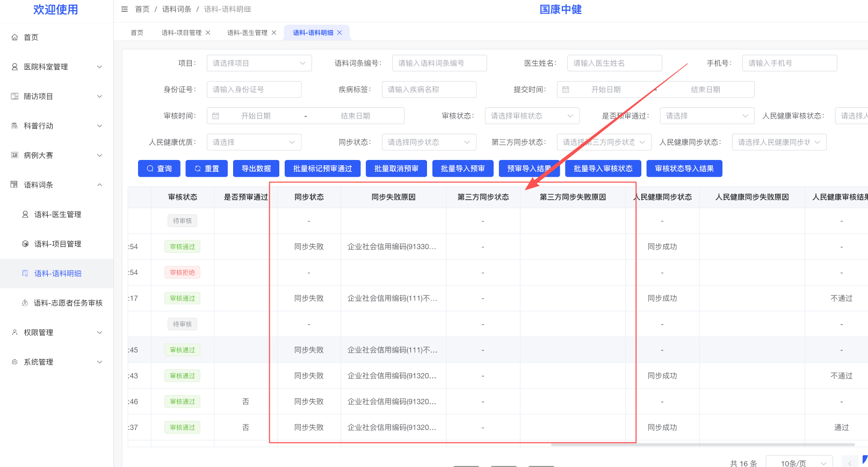Image resolution: width=868 pixels, height=467 pixels.
Task: Open the 是否预审通过 dropdown
Action: click(707, 116)
